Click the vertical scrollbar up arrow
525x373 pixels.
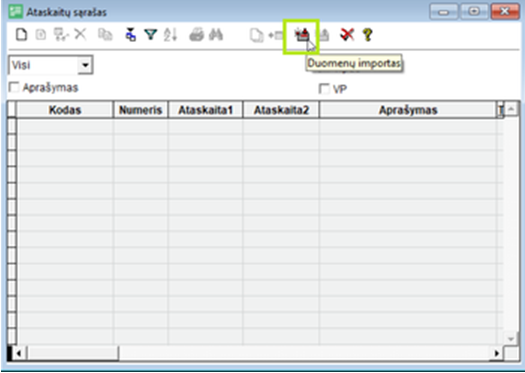511,109
